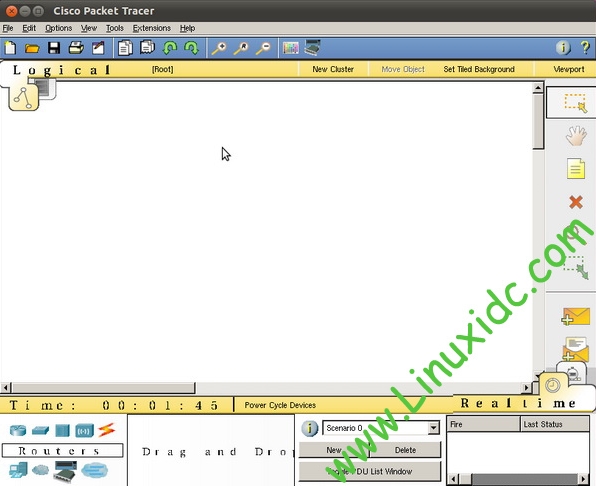The image size is (596, 486).
Task: Click workspace scroll up arrow
Action: 538,88
